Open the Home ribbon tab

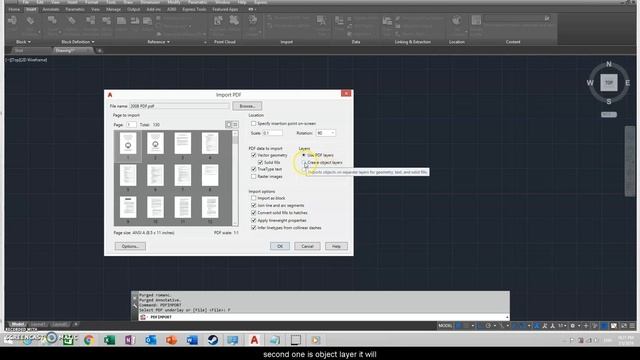[14, 9]
